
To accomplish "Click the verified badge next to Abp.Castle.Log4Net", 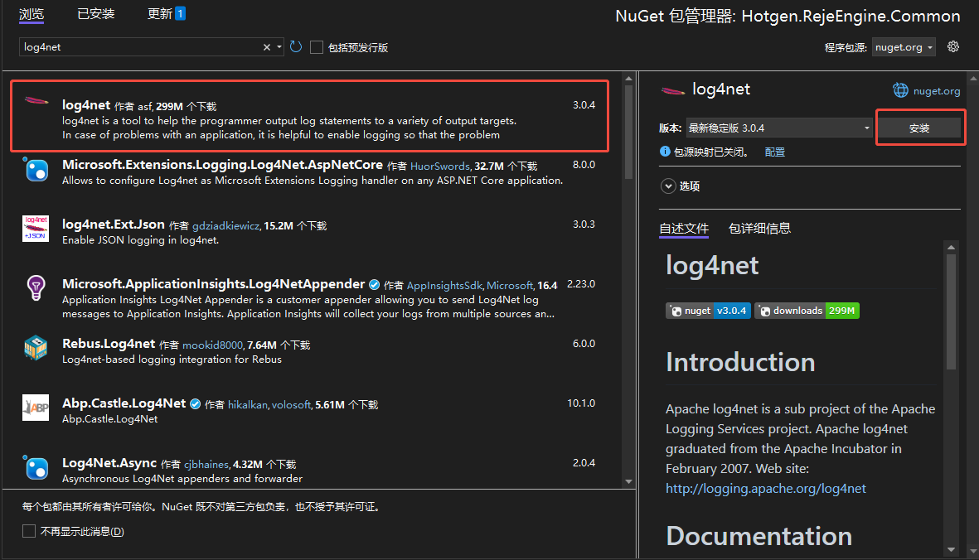I will click(195, 404).
